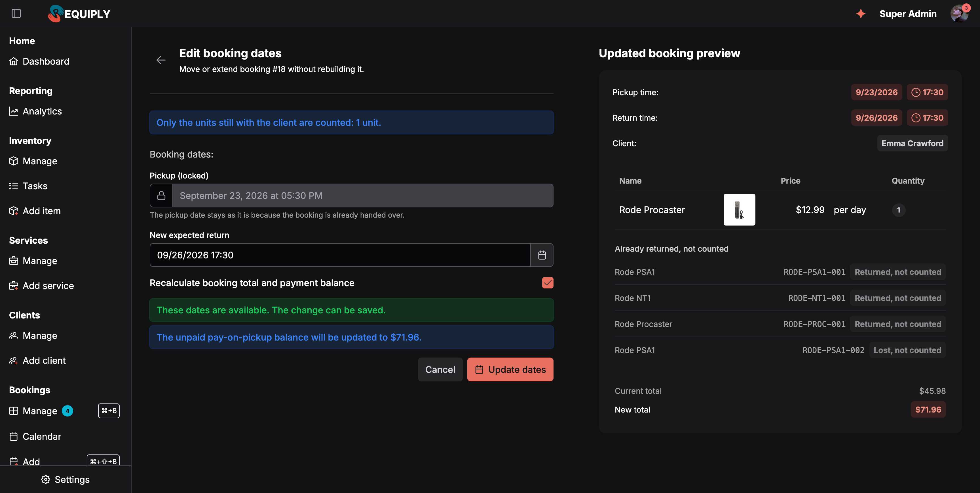This screenshot has height=493, width=980.
Task: Click the clock icon in Return time
Action: pyautogui.click(x=916, y=118)
